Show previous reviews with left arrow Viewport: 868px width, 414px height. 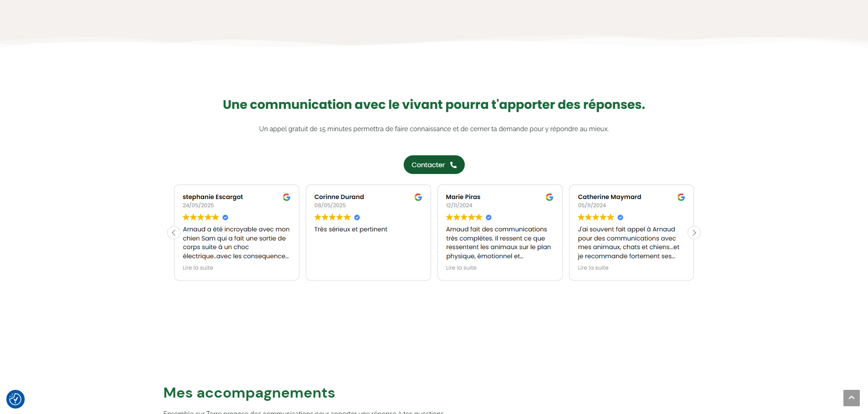[174, 233]
